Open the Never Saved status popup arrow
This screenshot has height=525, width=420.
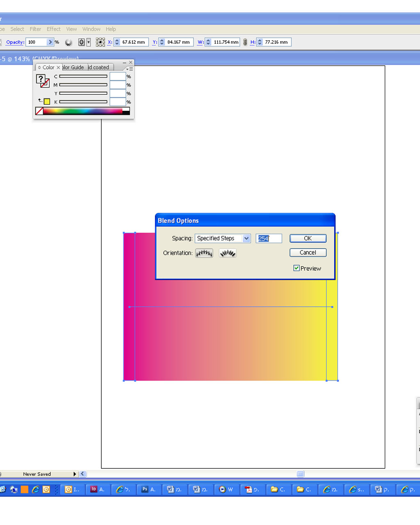(75, 474)
